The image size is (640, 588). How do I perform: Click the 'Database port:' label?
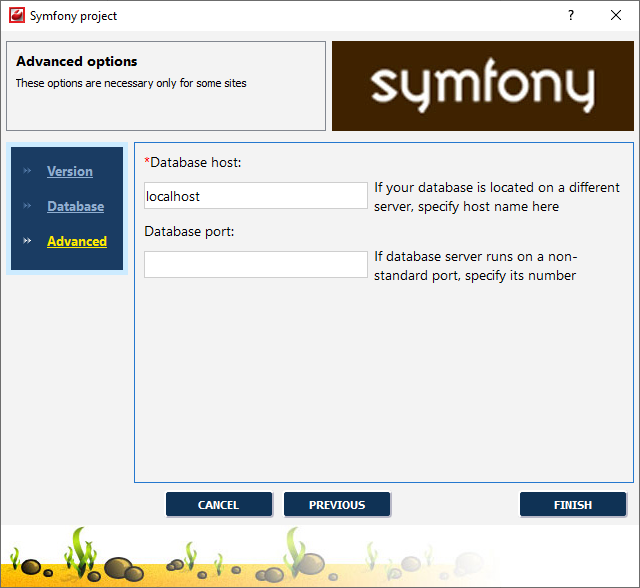[x=189, y=231]
